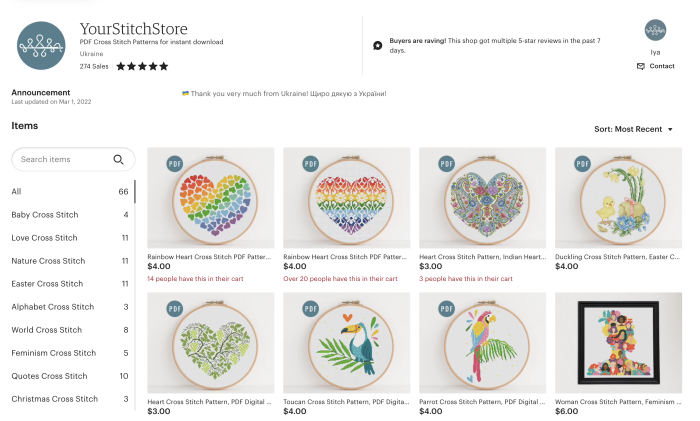Click the Contact envelope icon

(640, 66)
